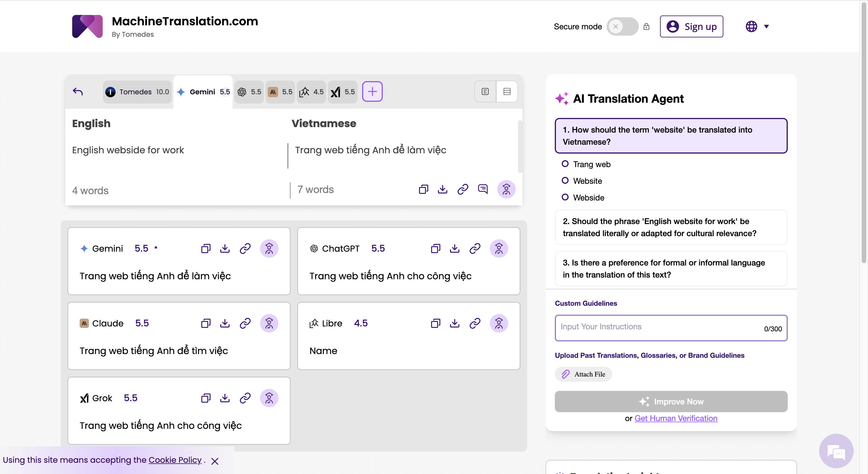Click the English source text 'English webside for work'
Viewport: 868px width, 474px height.
(128, 150)
